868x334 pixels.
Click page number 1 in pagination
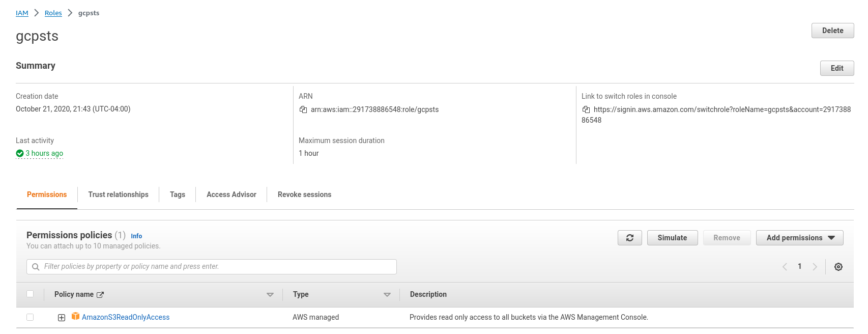click(800, 266)
